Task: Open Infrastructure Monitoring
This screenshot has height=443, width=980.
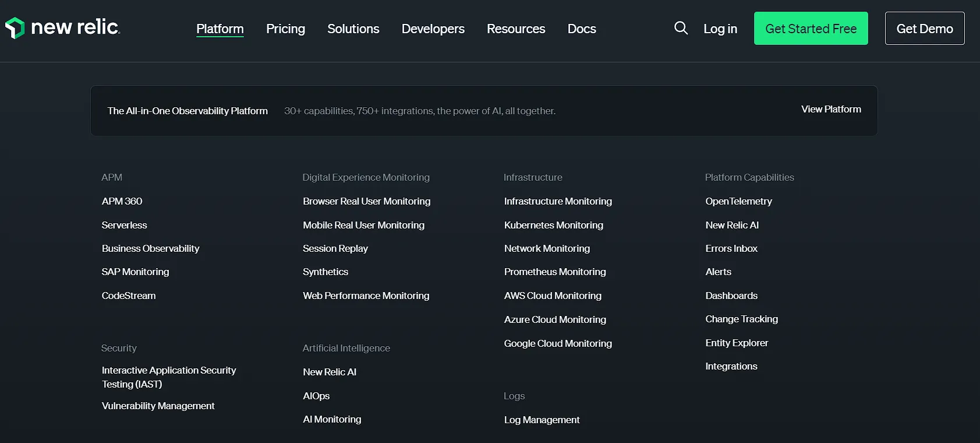Action: [558, 201]
